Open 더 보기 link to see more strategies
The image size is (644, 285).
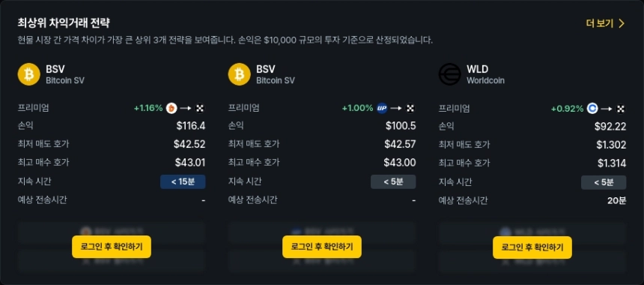600,23
